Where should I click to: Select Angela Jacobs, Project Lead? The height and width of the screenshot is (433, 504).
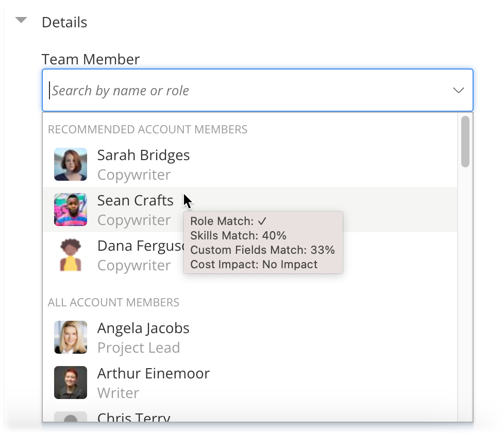tap(250, 337)
